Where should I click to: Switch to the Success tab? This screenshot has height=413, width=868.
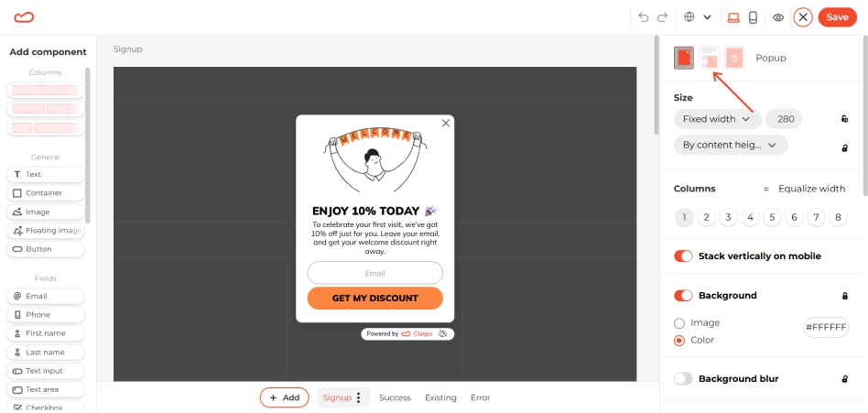click(x=395, y=397)
